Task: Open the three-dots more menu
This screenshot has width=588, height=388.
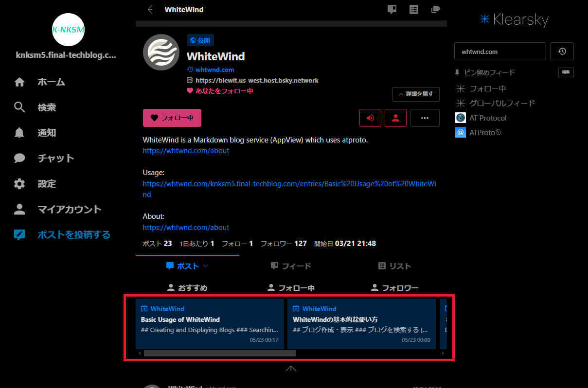Action: coord(425,118)
